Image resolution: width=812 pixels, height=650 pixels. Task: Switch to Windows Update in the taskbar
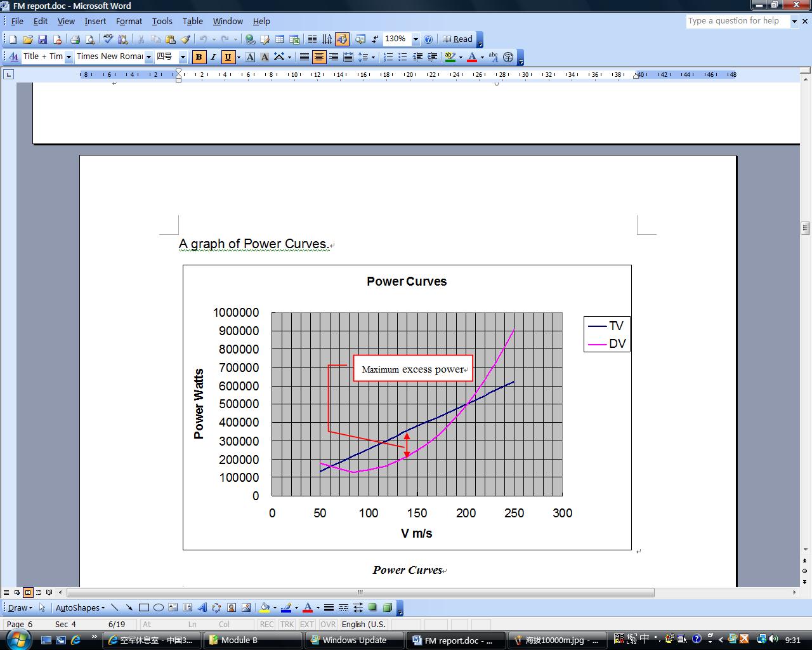[354, 640]
